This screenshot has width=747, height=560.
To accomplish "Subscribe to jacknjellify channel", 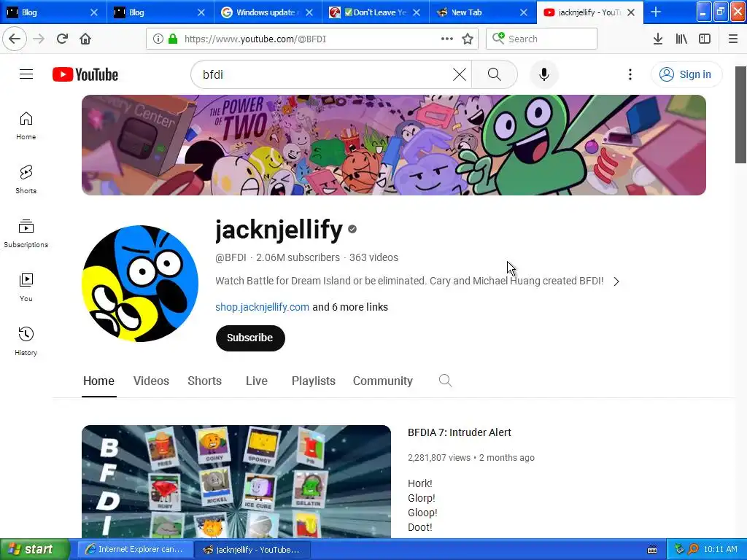I will 250,338.
